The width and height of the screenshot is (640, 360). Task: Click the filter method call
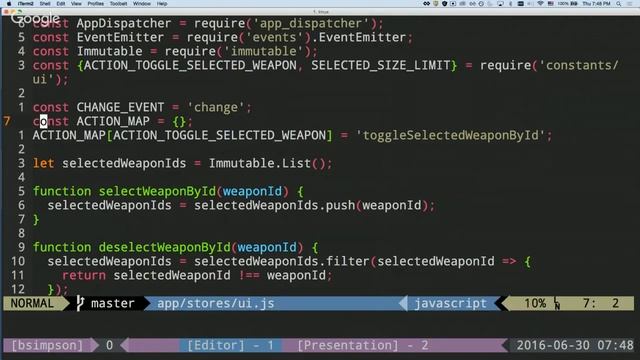point(348,261)
